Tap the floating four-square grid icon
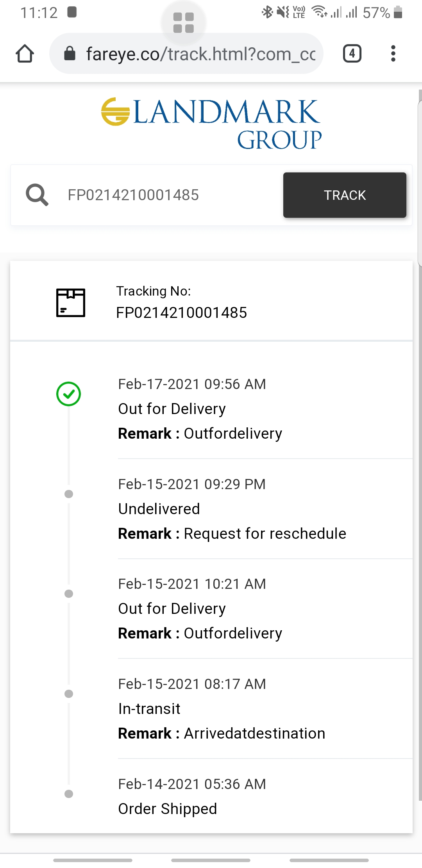Viewport: 422px width, 868px height. point(183,23)
